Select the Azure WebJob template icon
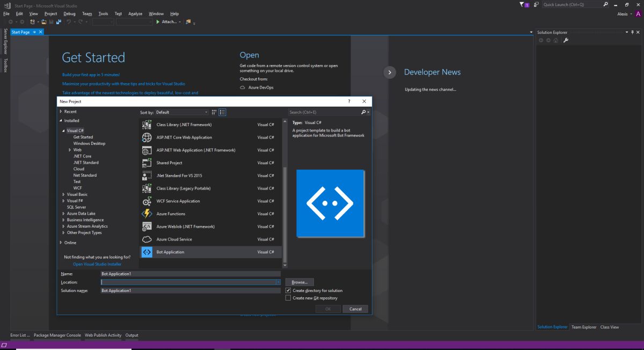644x350 pixels. coord(147,227)
